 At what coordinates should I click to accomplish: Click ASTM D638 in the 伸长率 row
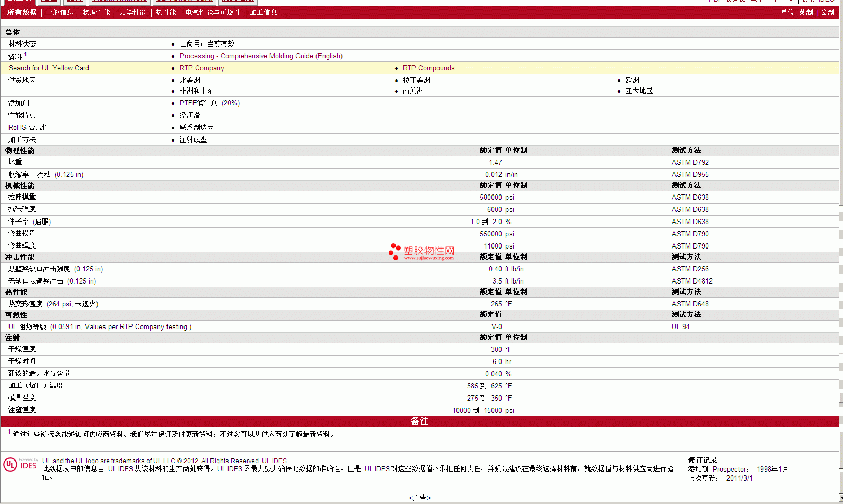[690, 222]
